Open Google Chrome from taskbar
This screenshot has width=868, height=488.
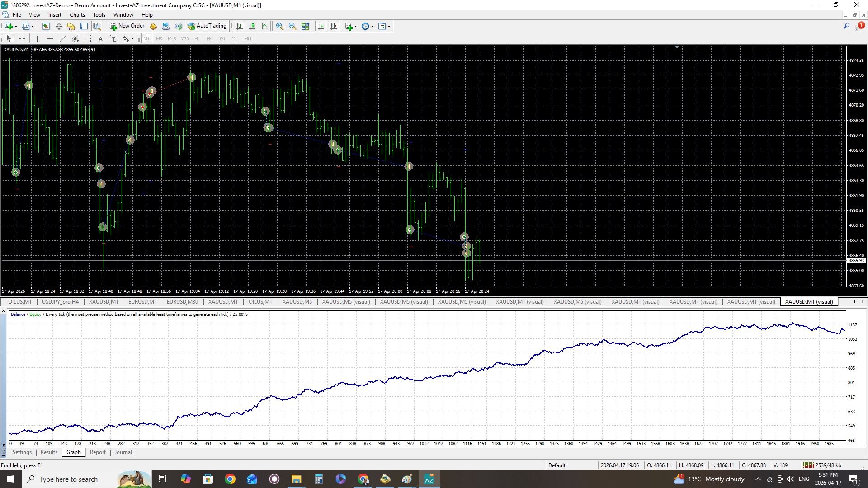click(x=230, y=479)
